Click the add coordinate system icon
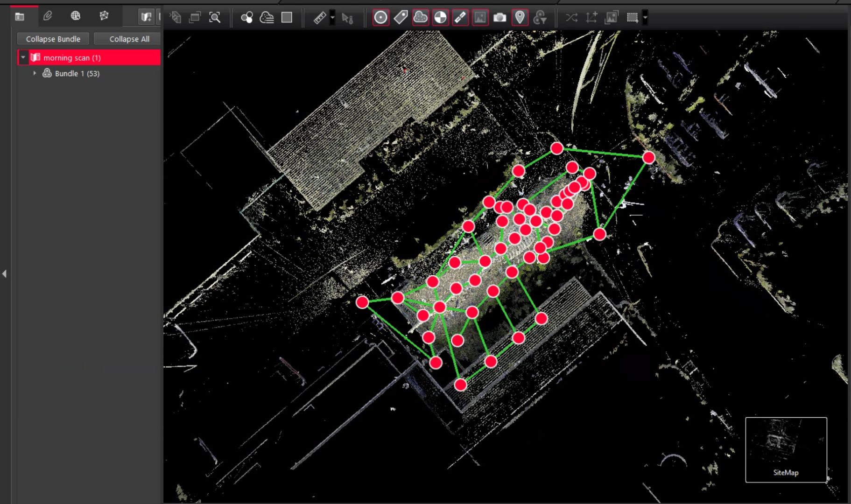Screen dimensions: 851x504 pyautogui.click(x=591, y=18)
